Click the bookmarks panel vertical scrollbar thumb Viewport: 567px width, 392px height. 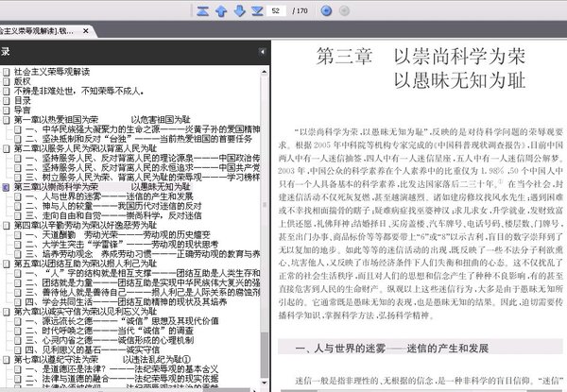(265, 354)
